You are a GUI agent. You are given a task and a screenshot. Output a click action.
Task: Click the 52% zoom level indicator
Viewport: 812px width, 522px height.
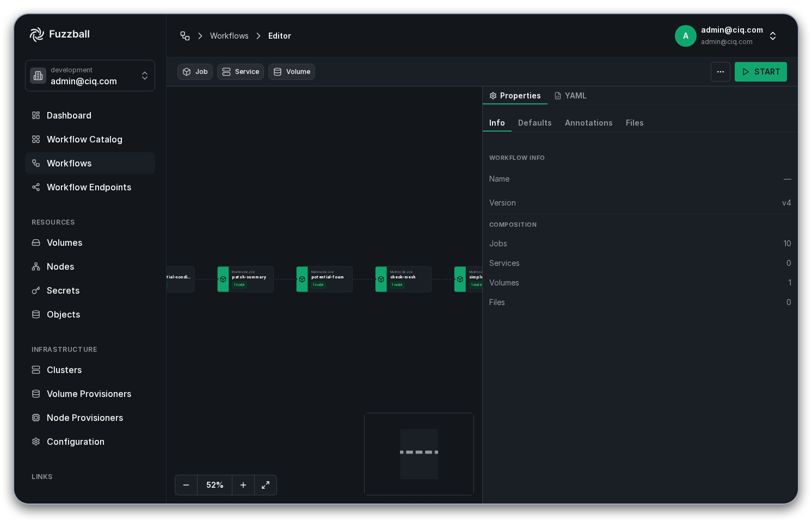point(215,485)
